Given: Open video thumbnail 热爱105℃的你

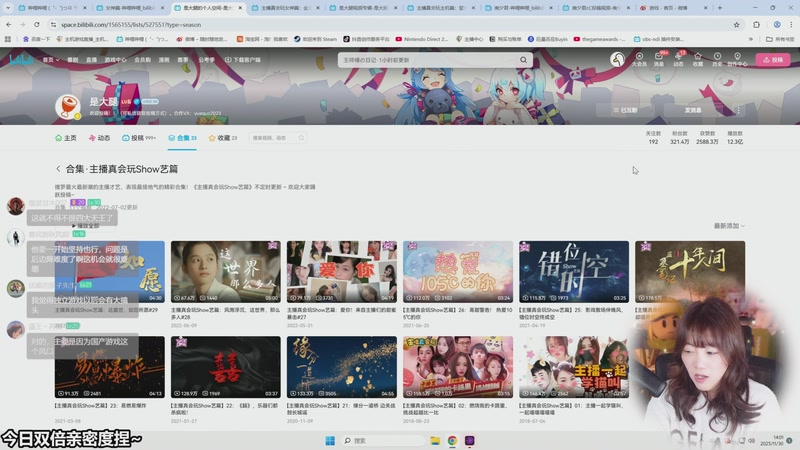Looking at the screenshot, I should tap(458, 272).
